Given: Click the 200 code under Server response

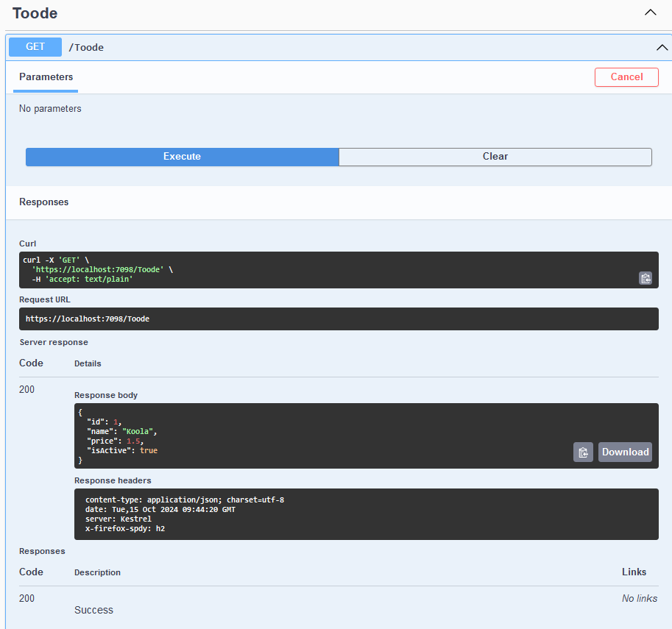Looking at the screenshot, I should click(x=26, y=389).
